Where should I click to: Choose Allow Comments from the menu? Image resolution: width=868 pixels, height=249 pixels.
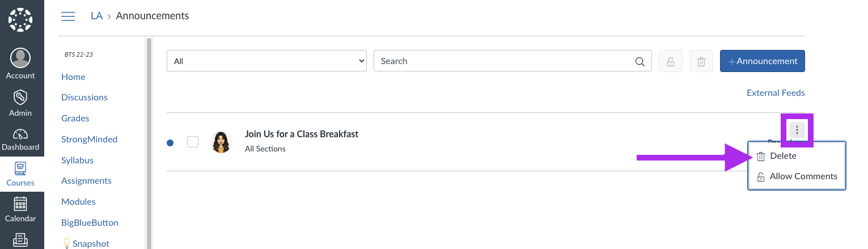pyautogui.click(x=797, y=176)
